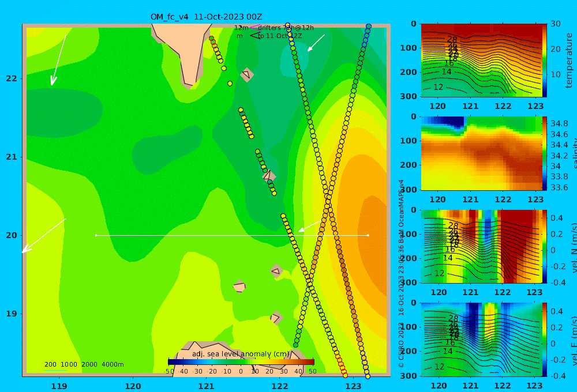Click the 33.6 tick on salinity colorbar
The height and width of the screenshot is (392, 577).
[x=559, y=187]
